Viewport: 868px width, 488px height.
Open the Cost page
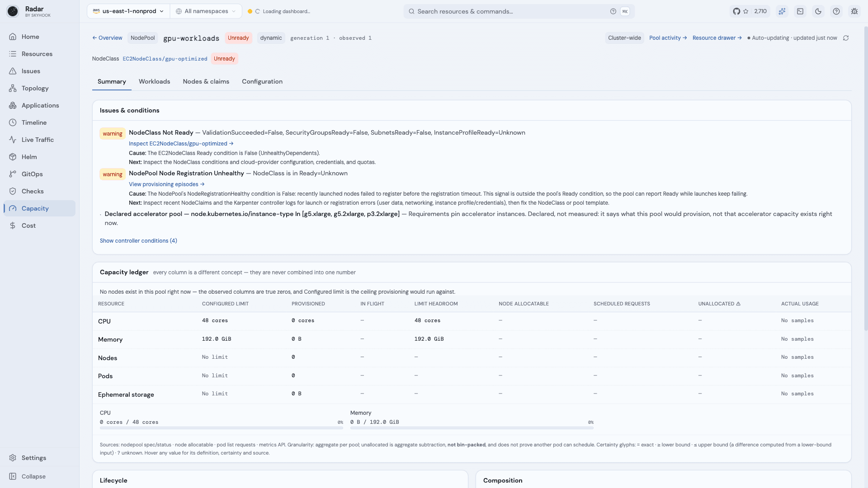(x=39, y=225)
